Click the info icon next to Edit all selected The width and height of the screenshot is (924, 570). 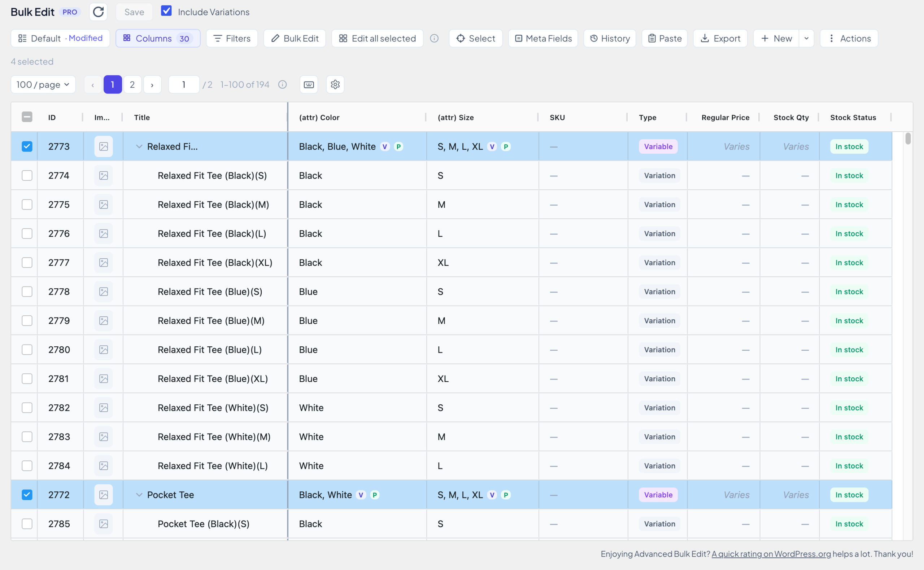[434, 39]
